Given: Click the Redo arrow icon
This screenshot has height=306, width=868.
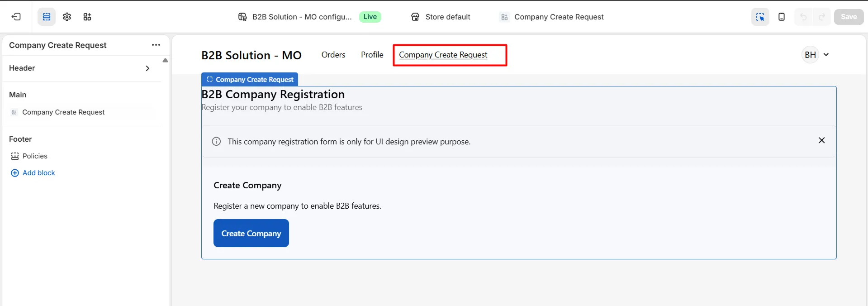Looking at the screenshot, I should click(x=822, y=17).
